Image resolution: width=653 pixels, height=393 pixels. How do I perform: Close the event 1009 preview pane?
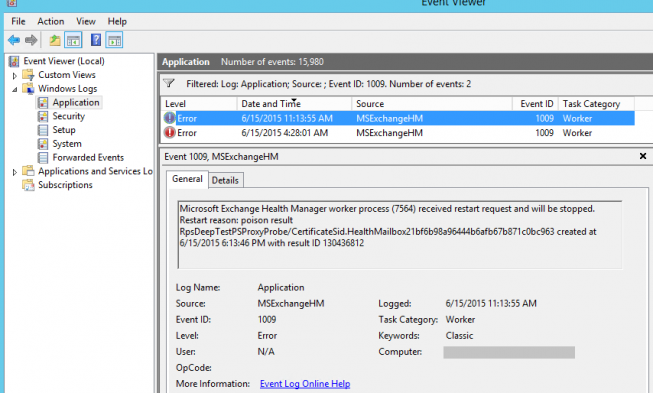coord(643,156)
